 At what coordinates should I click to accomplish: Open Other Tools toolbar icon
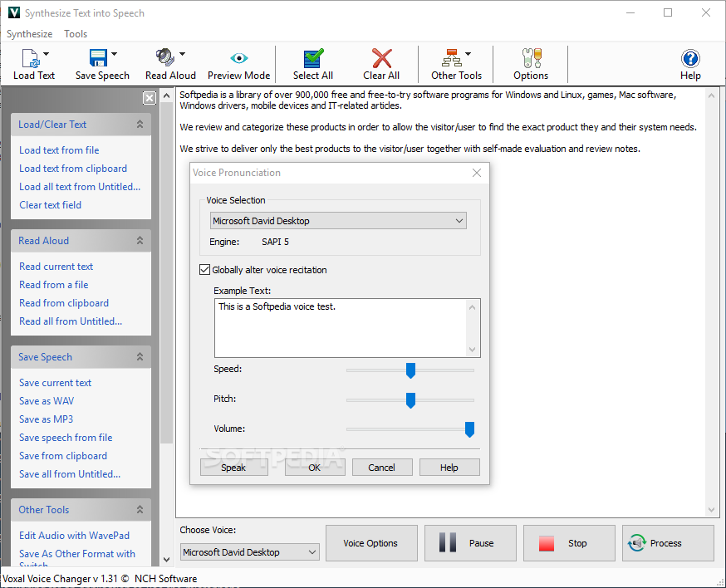(451, 58)
